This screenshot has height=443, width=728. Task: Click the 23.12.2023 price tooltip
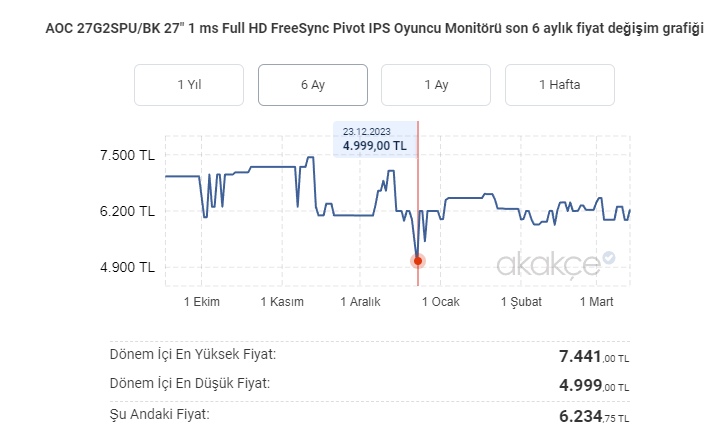coord(375,139)
